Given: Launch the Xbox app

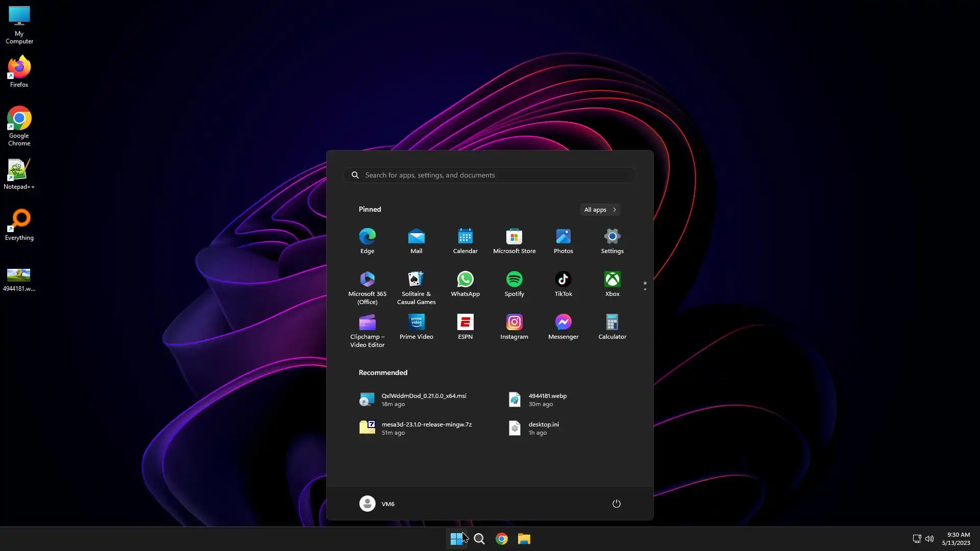Looking at the screenshot, I should 612,284.
